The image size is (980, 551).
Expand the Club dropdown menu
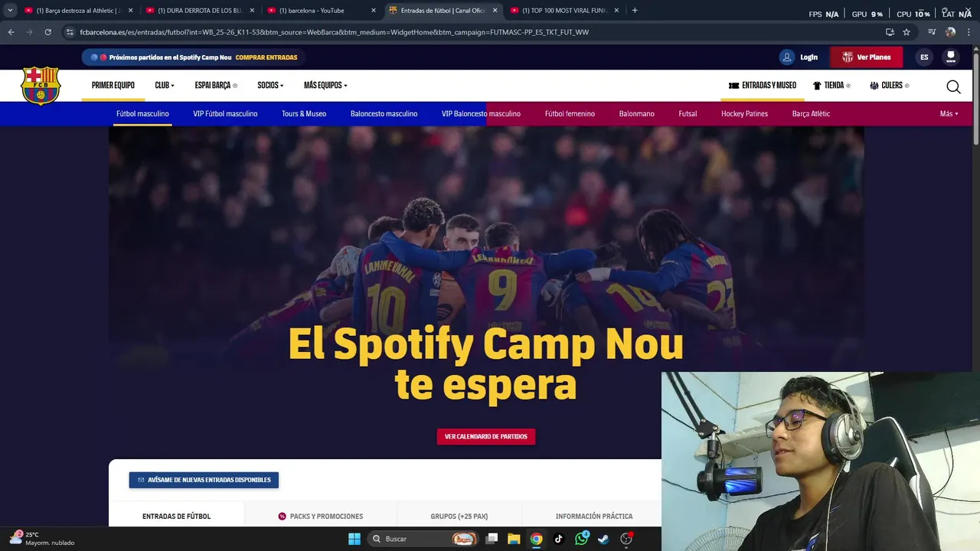(165, 86)
